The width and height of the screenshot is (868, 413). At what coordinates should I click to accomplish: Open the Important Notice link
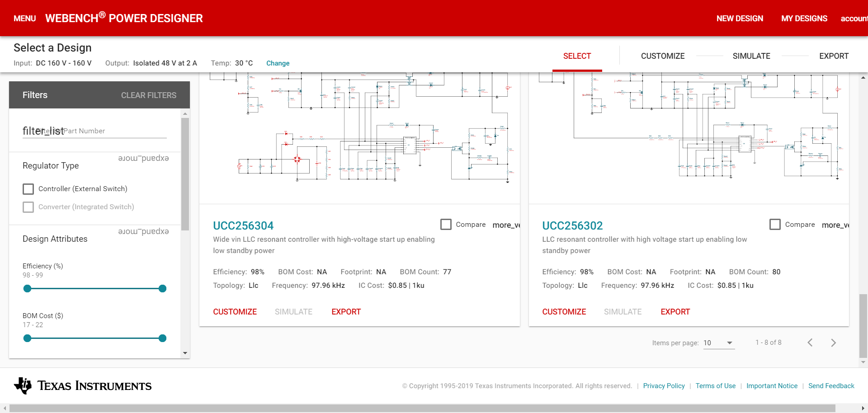point(772,386)
